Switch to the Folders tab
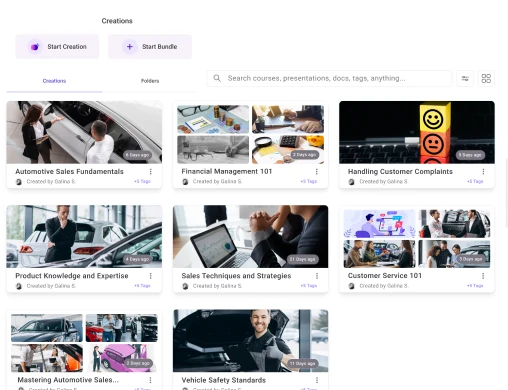Viewport: 508px width, 390px height. click(150, 81)
